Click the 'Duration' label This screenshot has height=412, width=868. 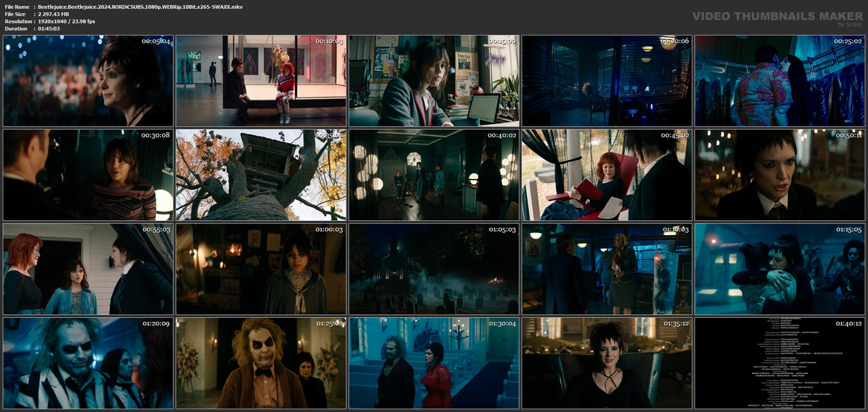16,29
